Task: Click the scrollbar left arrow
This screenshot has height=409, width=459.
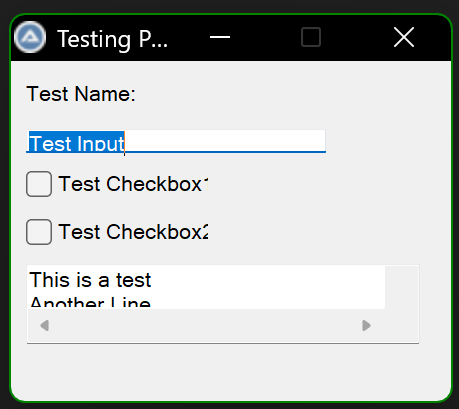Action: click(44, 326)
